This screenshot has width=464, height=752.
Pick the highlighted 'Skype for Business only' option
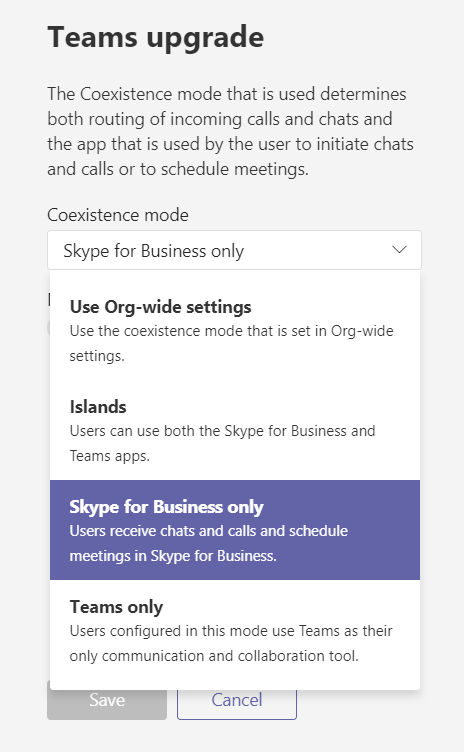235,530
